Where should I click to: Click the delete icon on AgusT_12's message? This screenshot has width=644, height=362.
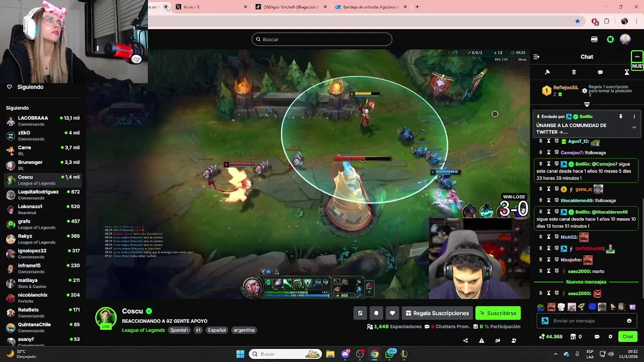[541, 141]
